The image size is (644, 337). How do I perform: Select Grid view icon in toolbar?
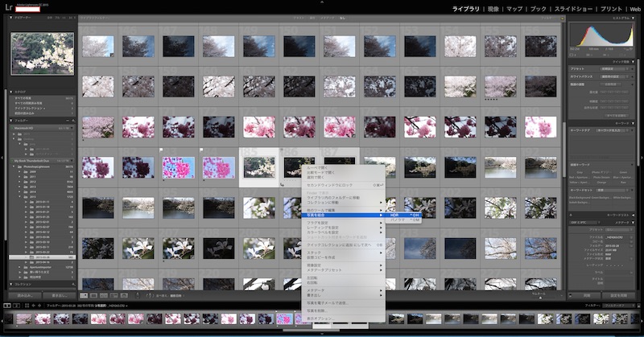84,295
